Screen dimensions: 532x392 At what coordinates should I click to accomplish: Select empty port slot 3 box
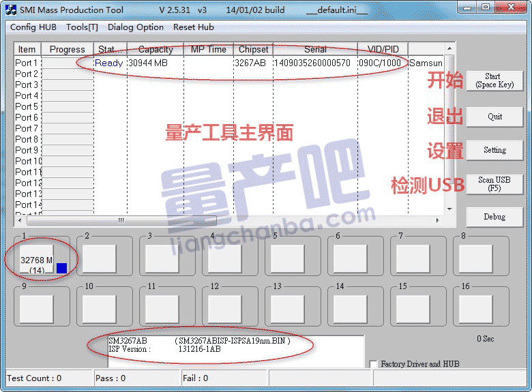162,258
